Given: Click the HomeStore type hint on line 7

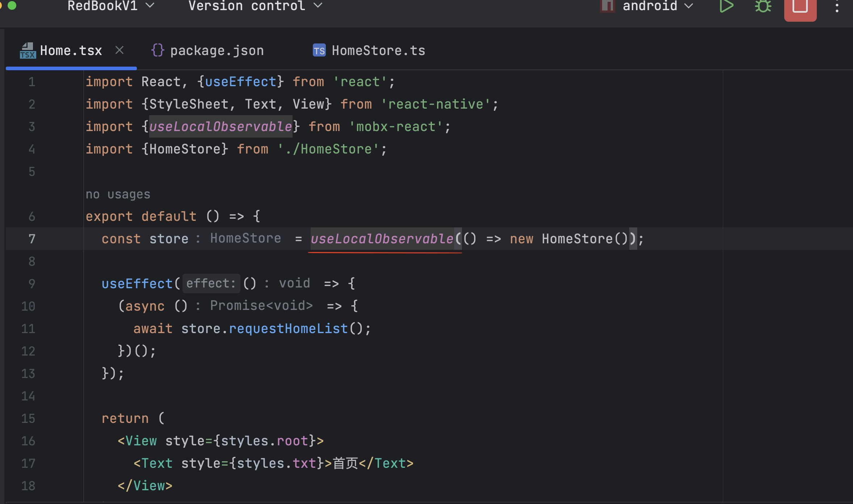Looking at the screenshot, I should 245,238.
